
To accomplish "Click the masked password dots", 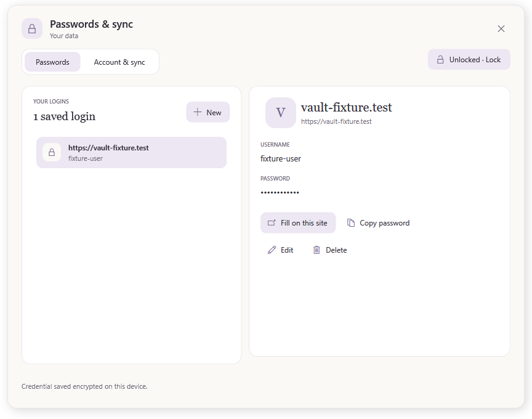I will click(280, 192).
